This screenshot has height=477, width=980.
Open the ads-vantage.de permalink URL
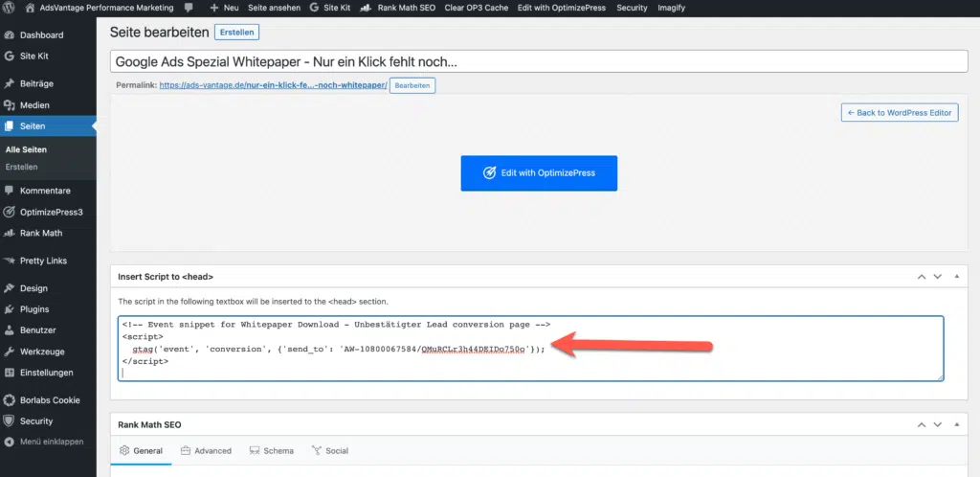pos(273,85)
